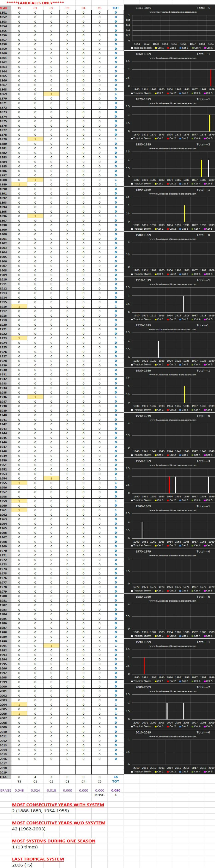This screenshot has height=868, width=215.
Task: Open MOST SYSTEMS DURING ONE SEASON heading
Action: [54, 841]
